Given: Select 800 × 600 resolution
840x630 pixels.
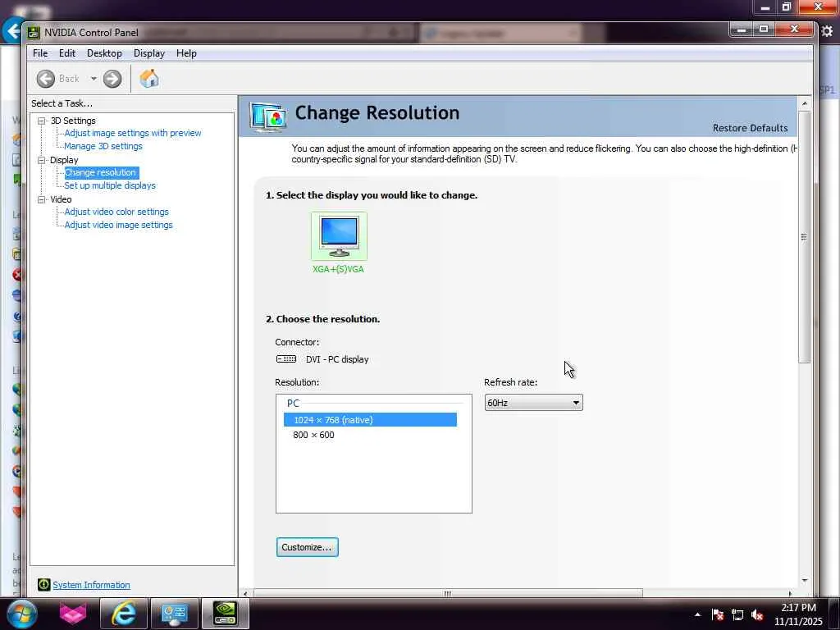Looking at the screenshot, I should click(313, 435).
